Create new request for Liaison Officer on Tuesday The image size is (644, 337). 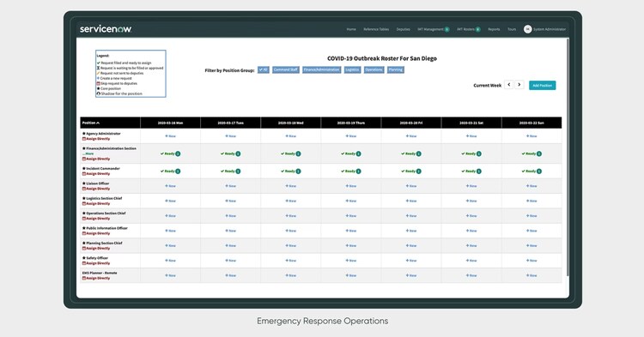pyautogui.click(x=230, y=186)
